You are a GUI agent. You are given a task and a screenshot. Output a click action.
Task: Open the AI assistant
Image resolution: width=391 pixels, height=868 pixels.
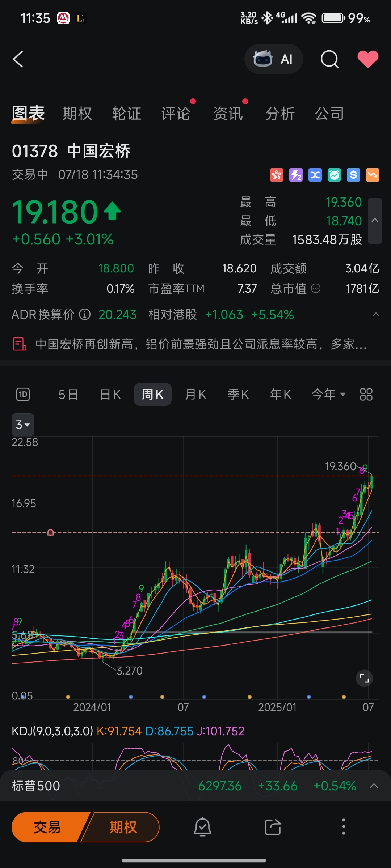[274, 59]
